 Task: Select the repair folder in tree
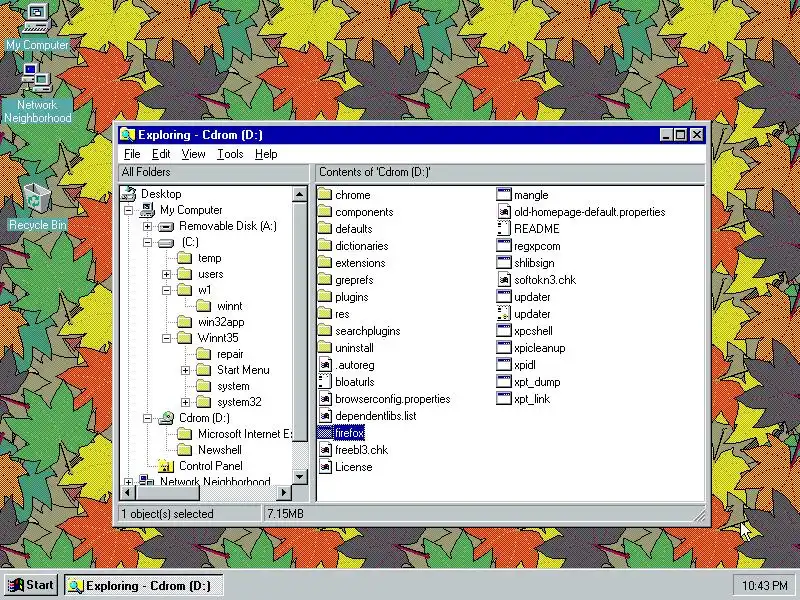[x=230, y=354]
